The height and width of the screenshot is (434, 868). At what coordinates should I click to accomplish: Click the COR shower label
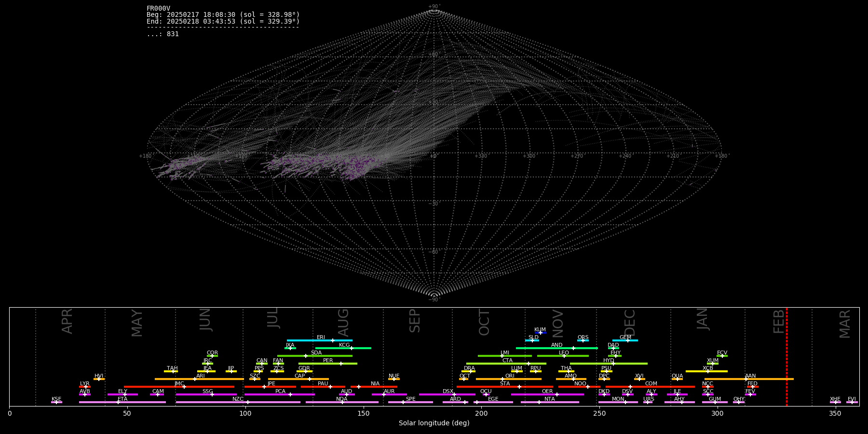click(x=212, y=353)
